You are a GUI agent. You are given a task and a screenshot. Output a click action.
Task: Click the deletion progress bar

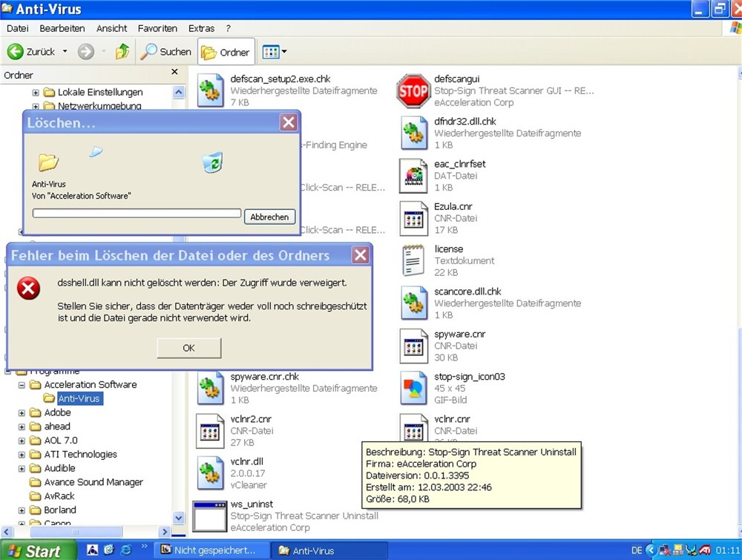pyautogui.click(x=137, y=214)
